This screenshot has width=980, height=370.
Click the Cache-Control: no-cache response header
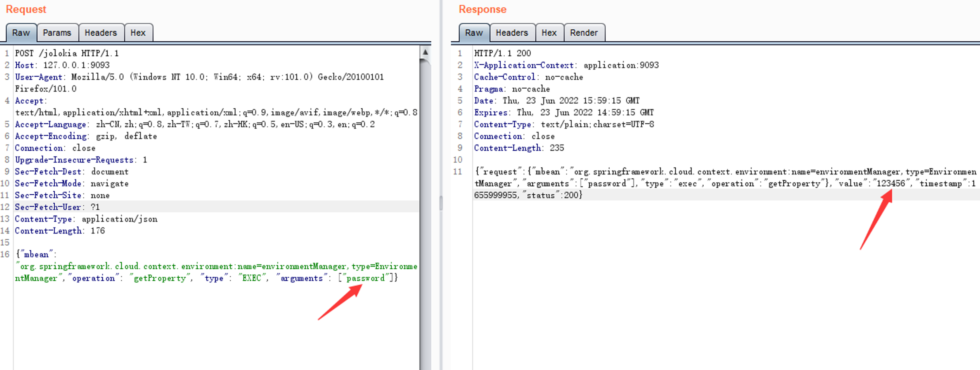tap(528, 77)
